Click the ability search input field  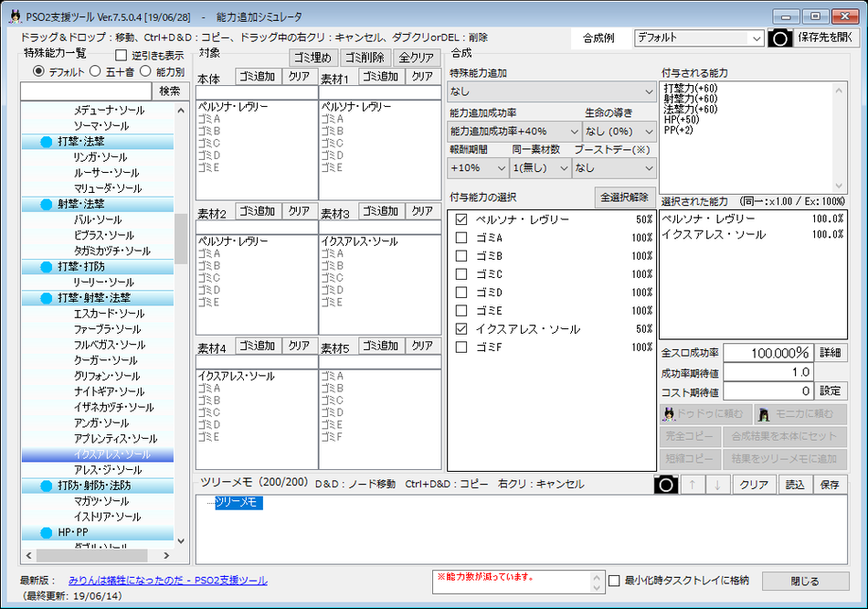click(86, 91)
